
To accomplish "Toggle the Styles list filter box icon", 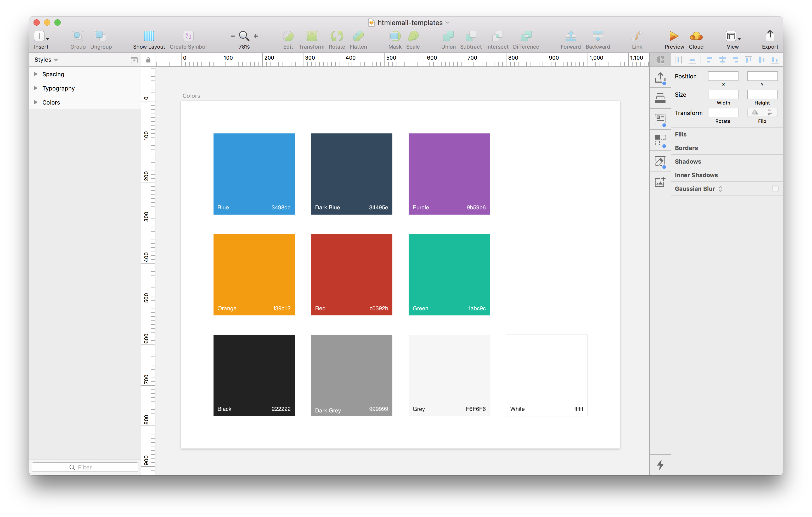I will 134,60.
